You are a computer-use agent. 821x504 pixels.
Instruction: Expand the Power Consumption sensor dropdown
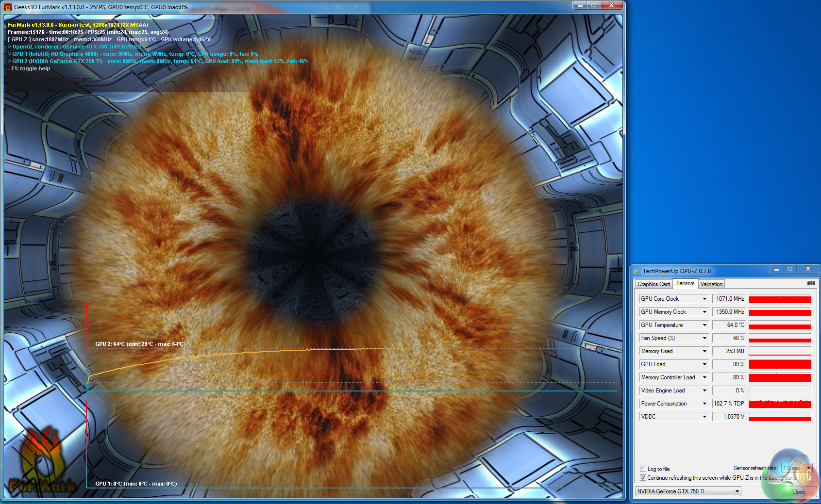704,404
